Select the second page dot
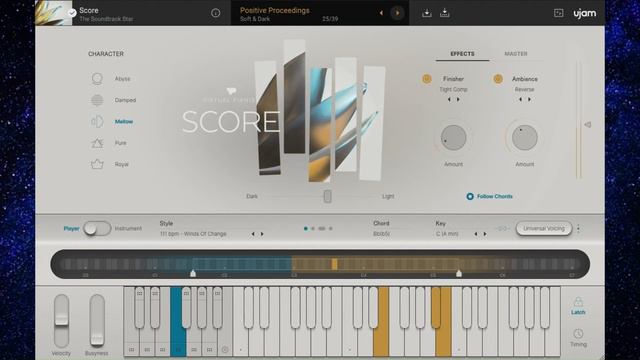Viewport: 640px width, 360px height. tap(313, 229)
